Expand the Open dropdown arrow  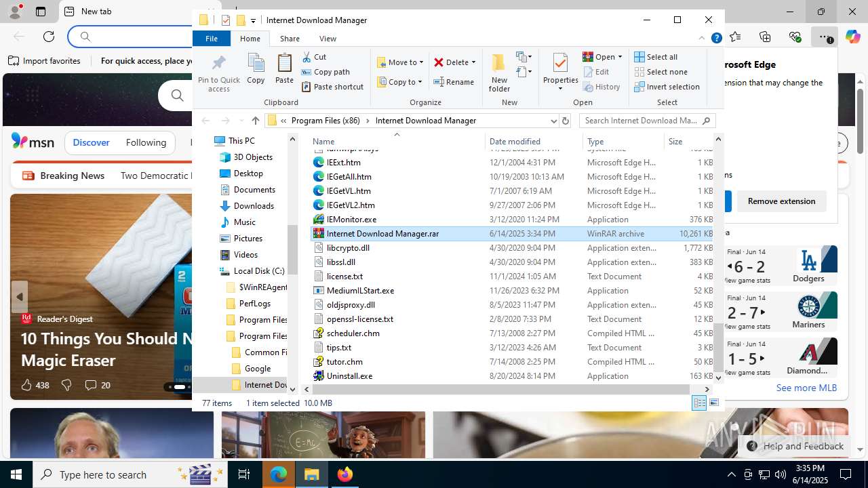click(x=620, y=57)
